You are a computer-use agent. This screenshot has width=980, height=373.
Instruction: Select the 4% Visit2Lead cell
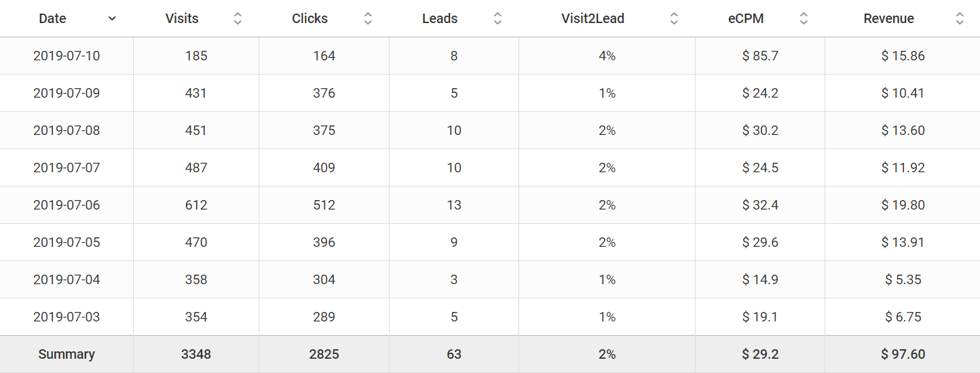coord(607,56)
